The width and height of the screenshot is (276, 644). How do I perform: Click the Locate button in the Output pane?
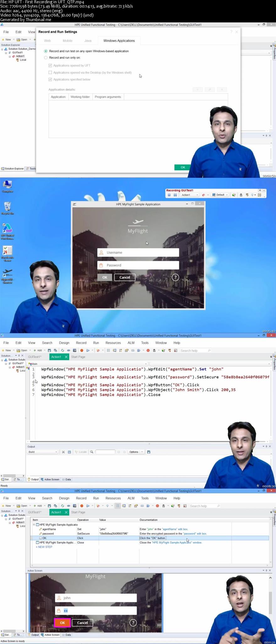tap(81, 452)
